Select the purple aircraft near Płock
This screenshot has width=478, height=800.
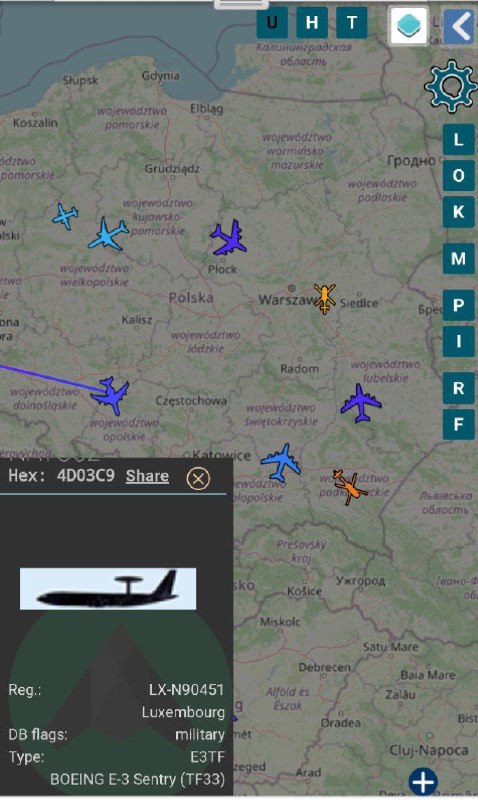pyautogui.click(x=229, y=238)
